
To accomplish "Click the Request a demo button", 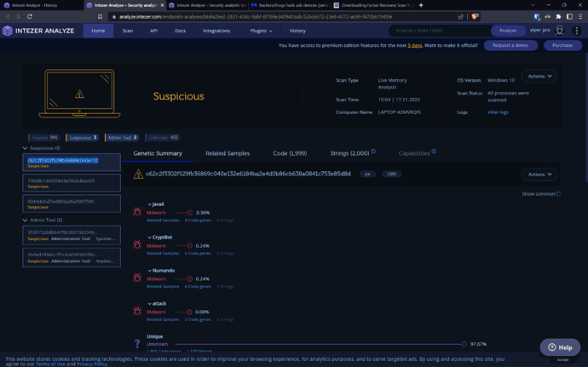I will click(510, 45).
